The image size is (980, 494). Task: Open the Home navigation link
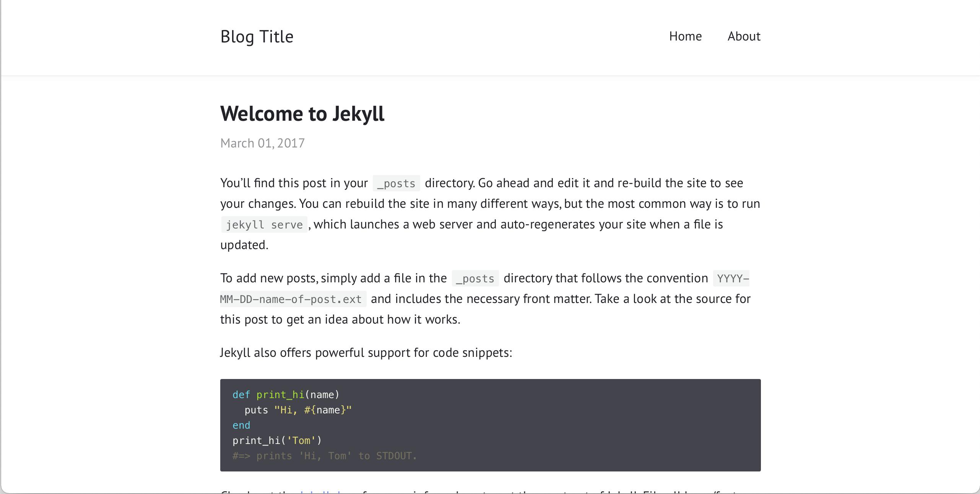coord(685,36)
